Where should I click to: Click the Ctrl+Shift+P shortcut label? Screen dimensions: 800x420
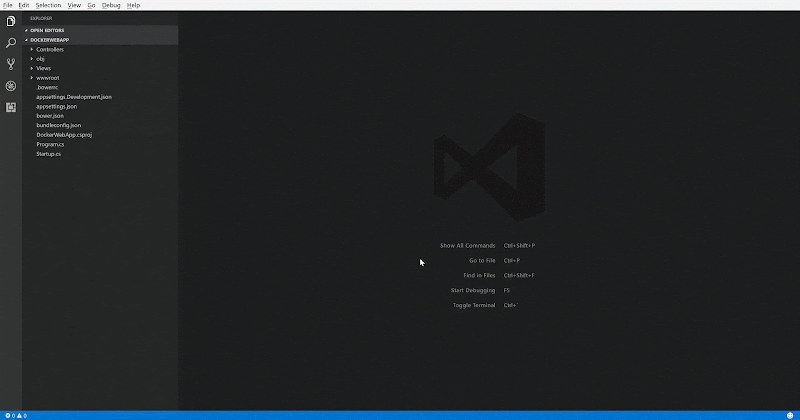(x=519, y=245)
